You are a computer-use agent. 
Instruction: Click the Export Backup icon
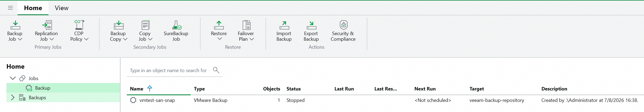[311, 25]
